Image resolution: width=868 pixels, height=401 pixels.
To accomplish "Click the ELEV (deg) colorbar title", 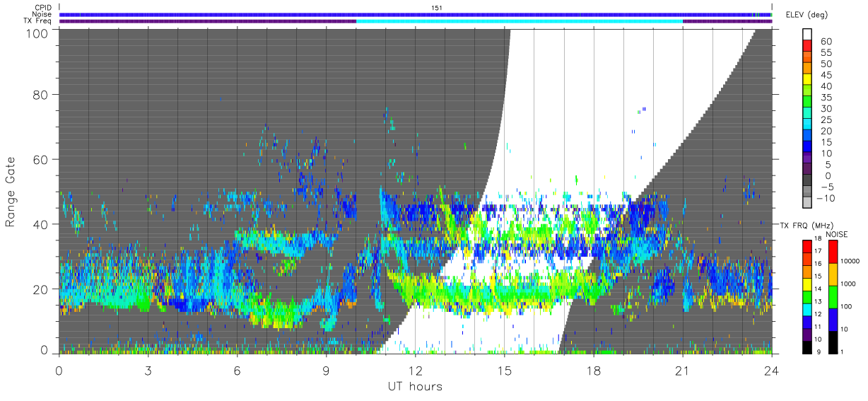I will 806,15.
